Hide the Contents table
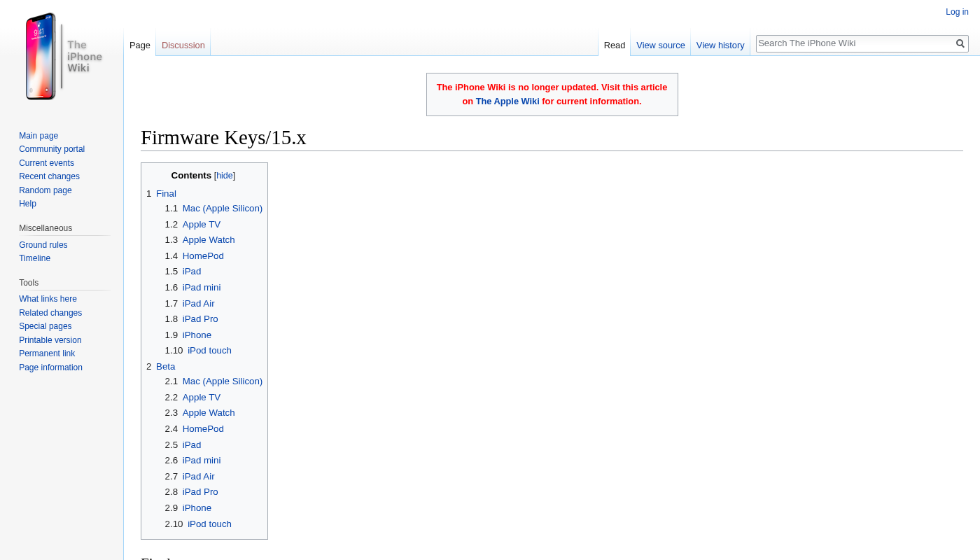980x560 pixels. 225,176
